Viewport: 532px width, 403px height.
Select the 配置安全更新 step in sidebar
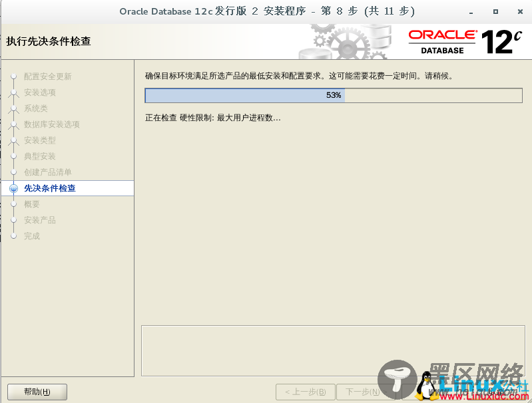(47, 76)
